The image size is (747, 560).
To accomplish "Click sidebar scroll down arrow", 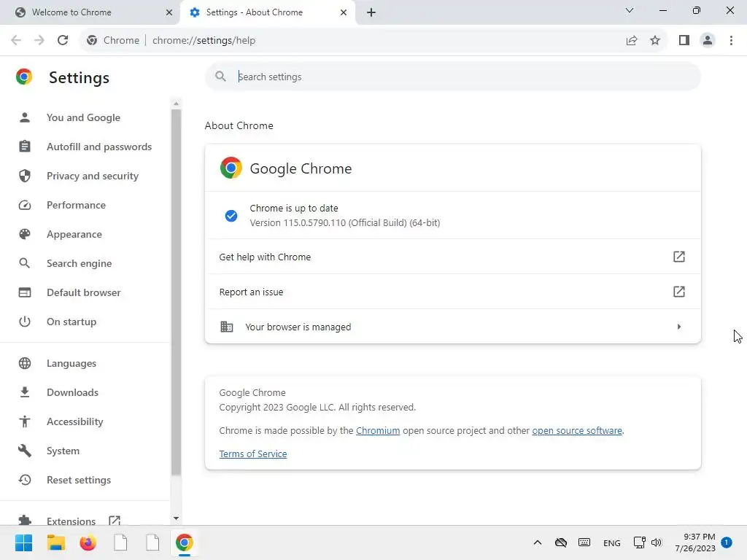I will [177, 518].
